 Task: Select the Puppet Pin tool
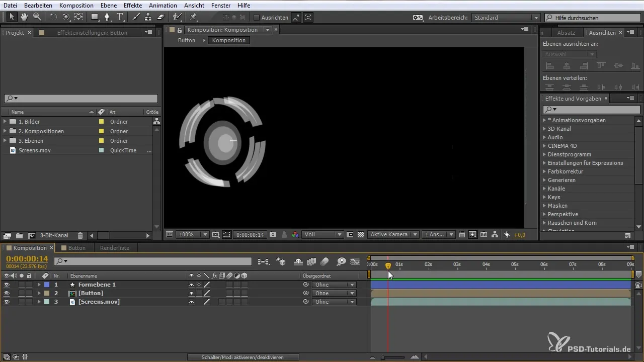point(194,17)
